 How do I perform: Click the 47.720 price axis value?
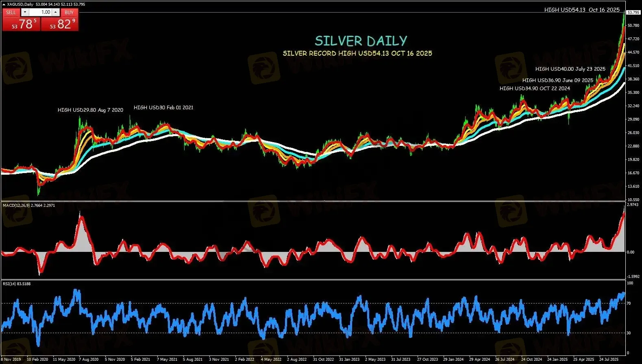click(633, 39)
